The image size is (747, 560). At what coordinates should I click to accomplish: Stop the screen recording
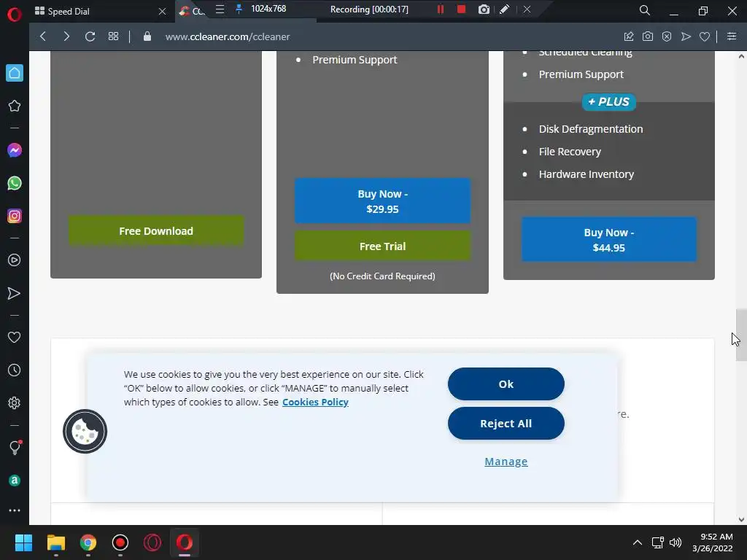pos(461,9)
